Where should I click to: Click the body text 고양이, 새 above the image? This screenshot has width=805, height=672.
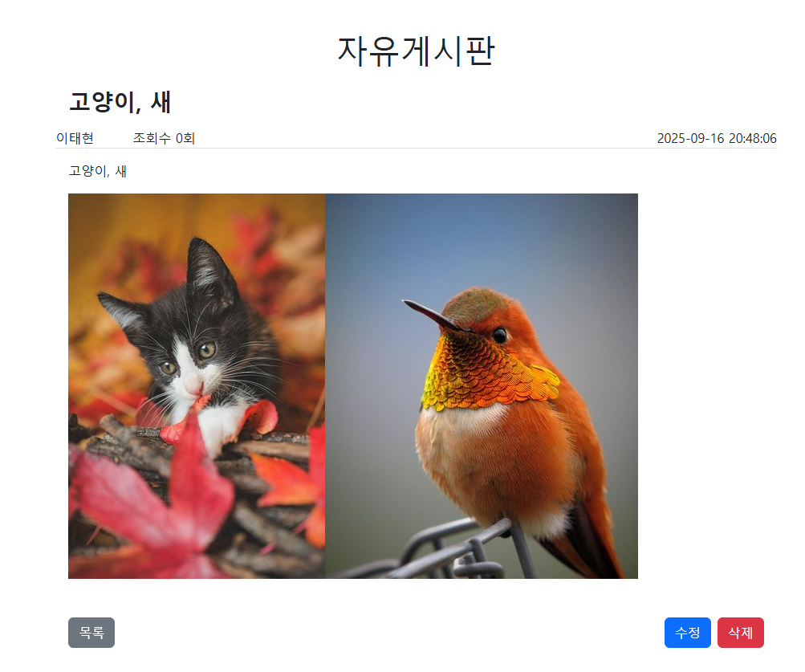[x=98, y=171]
